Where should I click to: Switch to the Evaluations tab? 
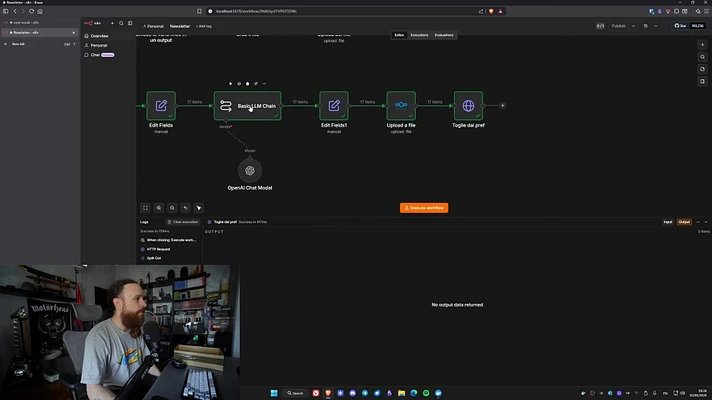point(444,35)
